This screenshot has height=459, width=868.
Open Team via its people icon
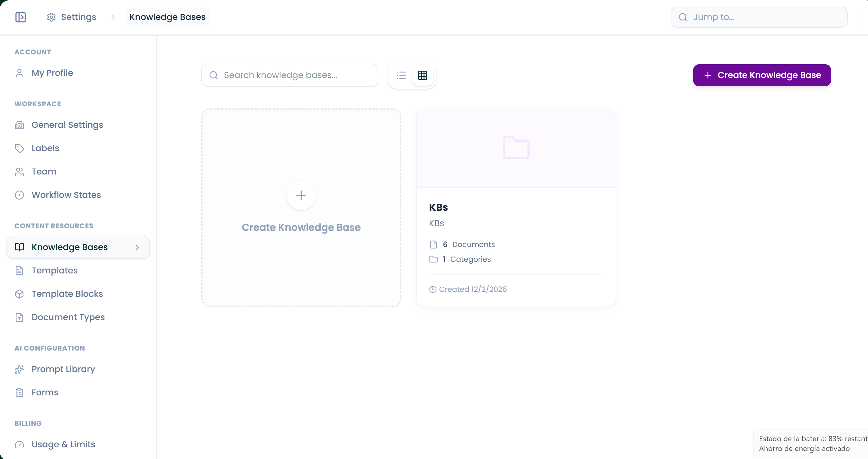point(20,171)
